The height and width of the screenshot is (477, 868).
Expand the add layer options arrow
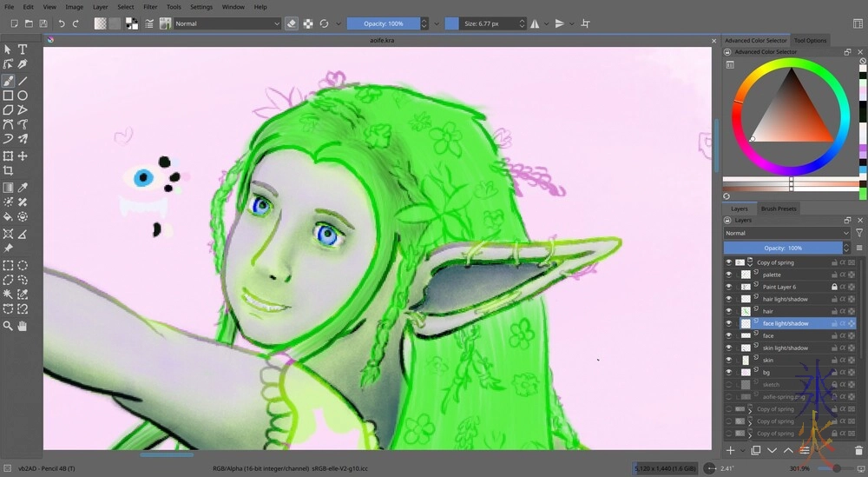pyautogui.click(x=742, y=450)
